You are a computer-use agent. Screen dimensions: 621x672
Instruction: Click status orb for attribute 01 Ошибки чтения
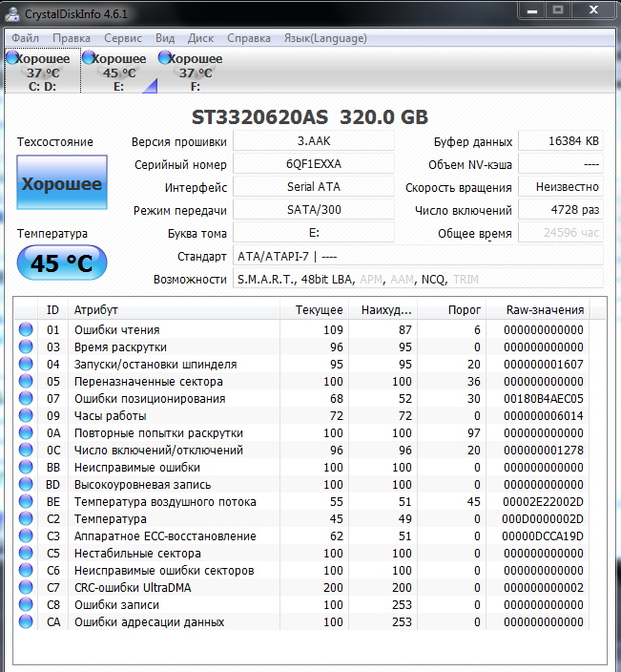pyautogui.click(x=26, y=330)
